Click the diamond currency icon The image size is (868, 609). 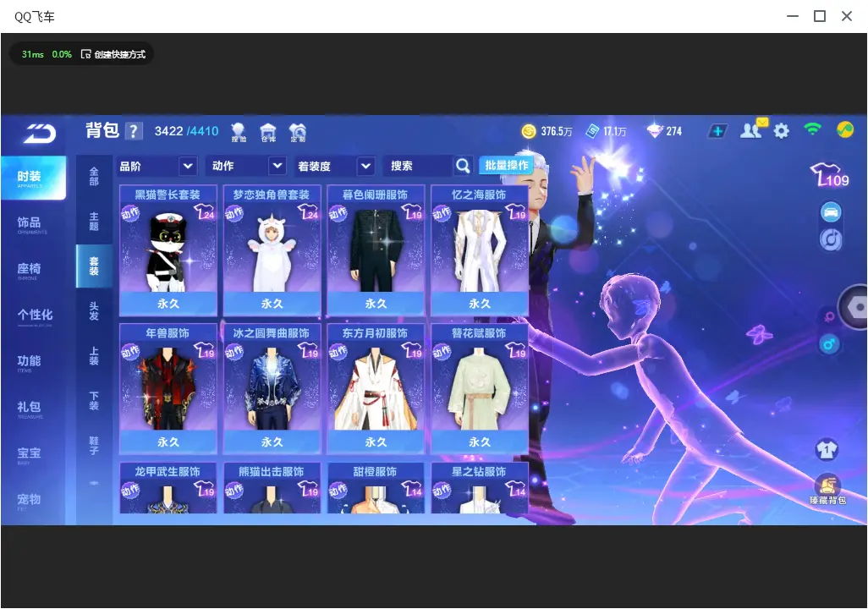[654, 131]
